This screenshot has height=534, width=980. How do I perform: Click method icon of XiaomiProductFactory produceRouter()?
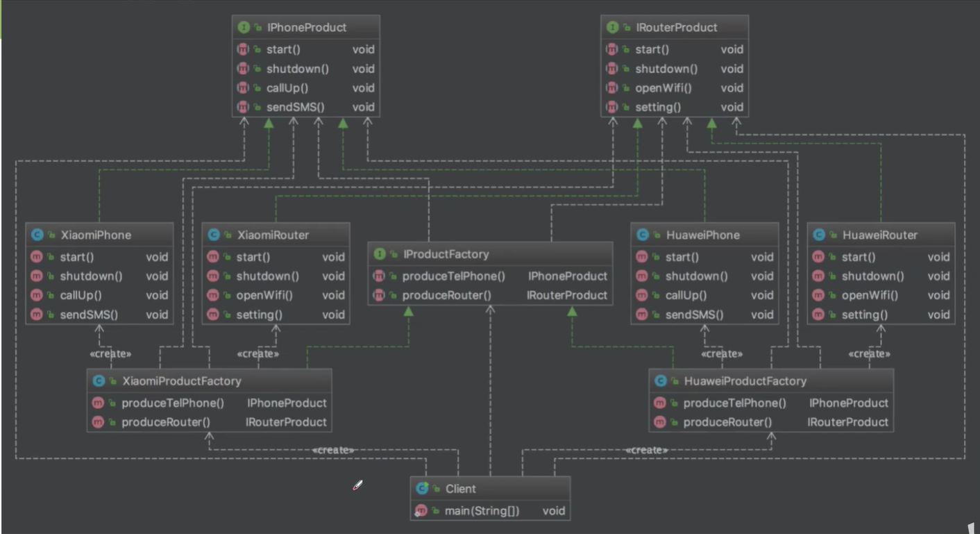point(98,422)
